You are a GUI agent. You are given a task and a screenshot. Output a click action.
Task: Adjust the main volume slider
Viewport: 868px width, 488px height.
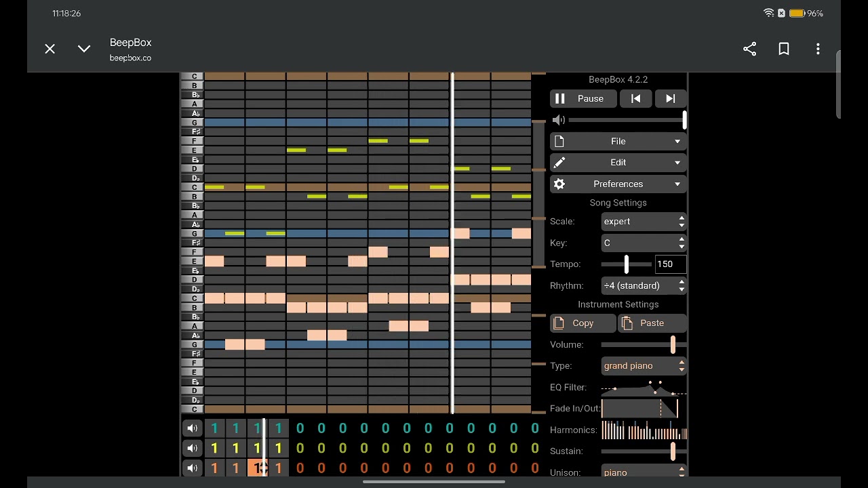[x=627, y=120]
